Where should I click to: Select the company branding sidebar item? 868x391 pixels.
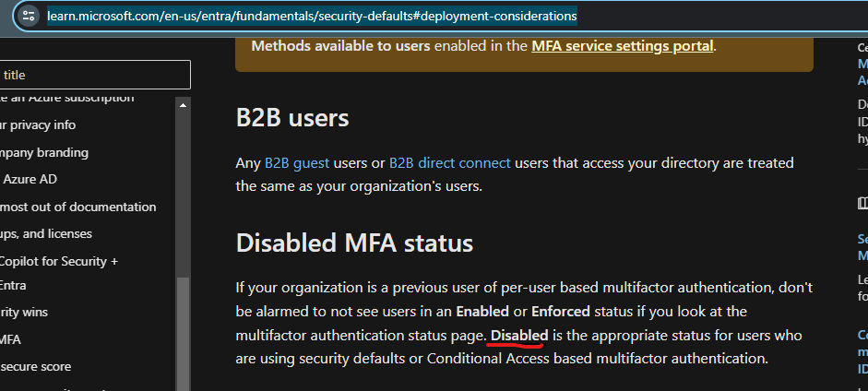coord(44,152)
